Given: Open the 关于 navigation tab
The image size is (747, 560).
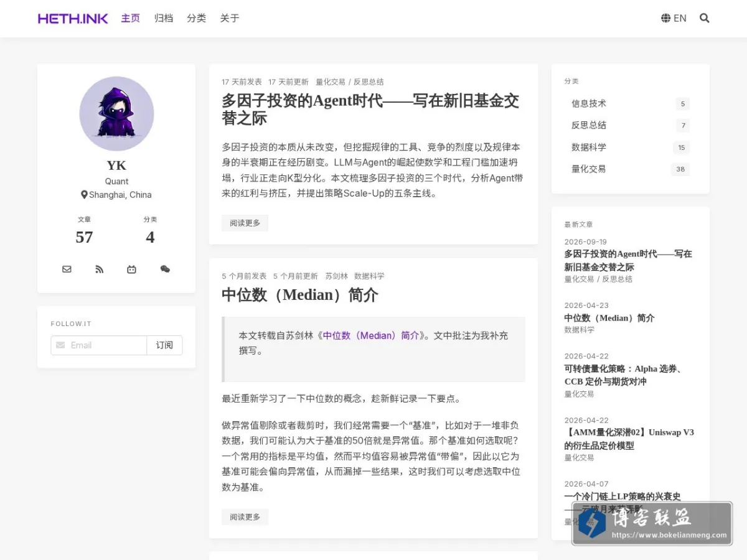Looking at the screenshot, I should [230, 19].
